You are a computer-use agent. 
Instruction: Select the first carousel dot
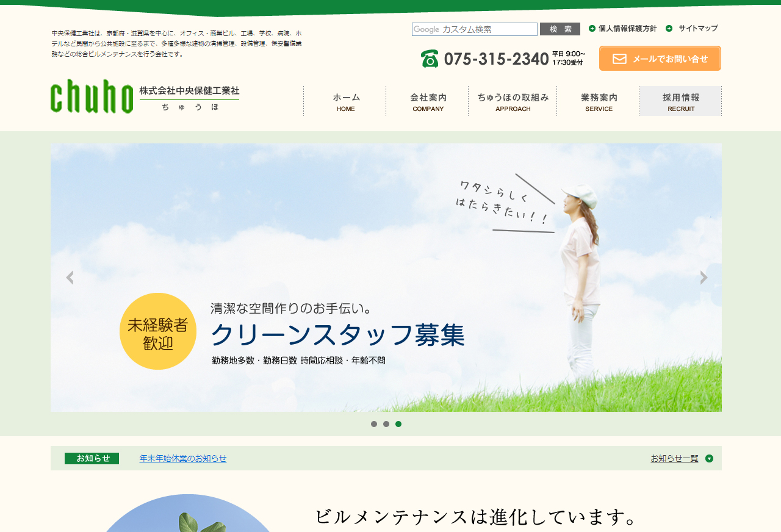[x=374, y=424]
